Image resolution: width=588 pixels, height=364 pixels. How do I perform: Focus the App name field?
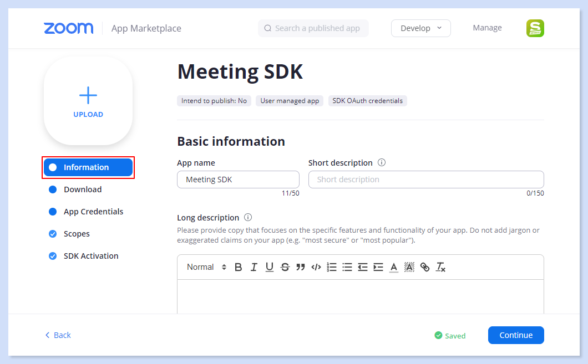click(238, 180)
